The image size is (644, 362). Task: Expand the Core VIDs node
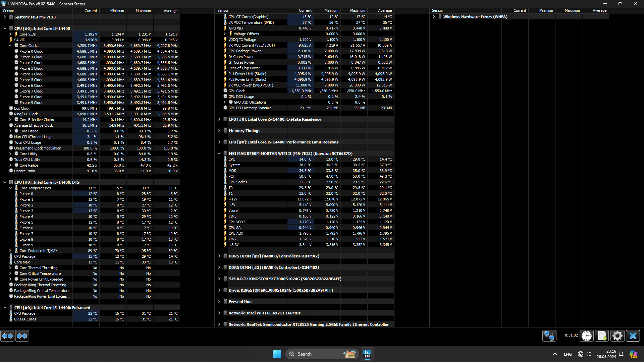(10, 34)
